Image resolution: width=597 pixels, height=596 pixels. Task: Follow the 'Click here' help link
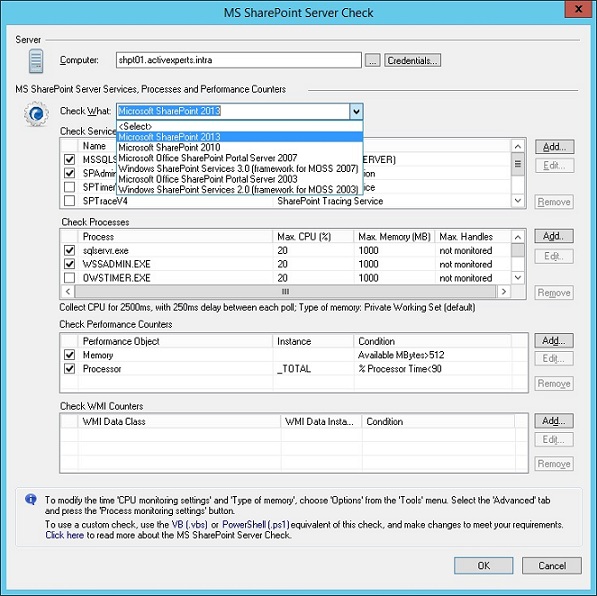64,535
